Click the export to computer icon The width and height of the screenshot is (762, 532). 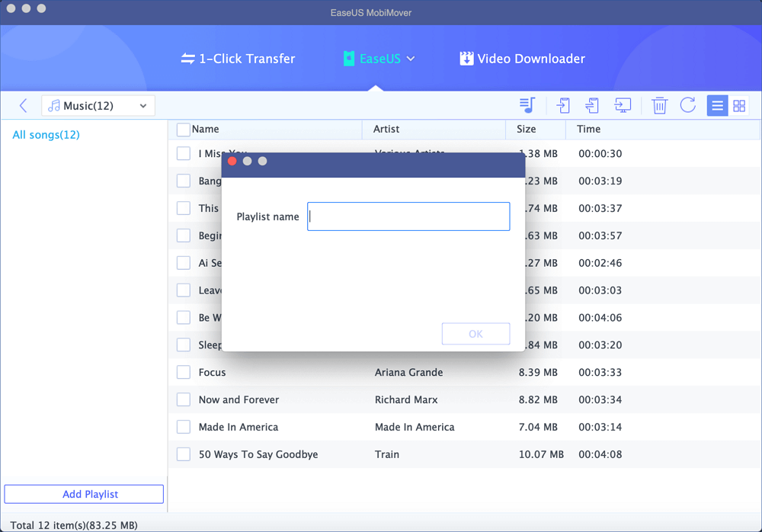click(x=623, y=105)
